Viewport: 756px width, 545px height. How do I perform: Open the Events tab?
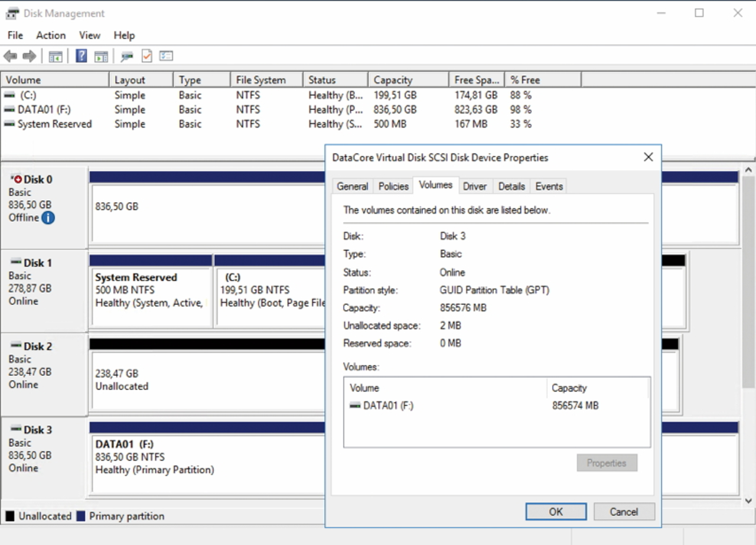[549, 186]
